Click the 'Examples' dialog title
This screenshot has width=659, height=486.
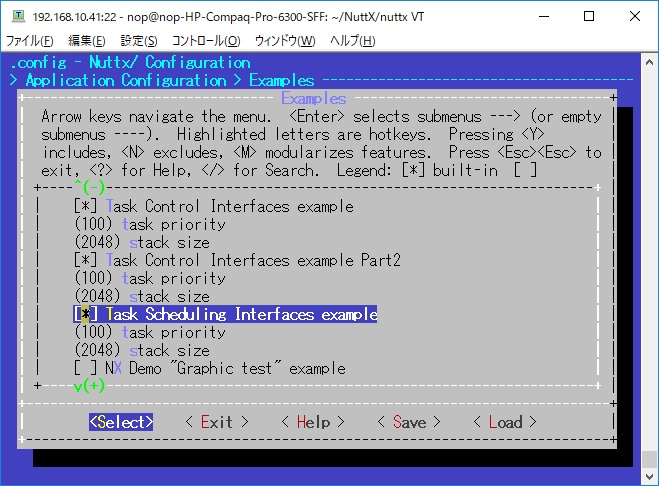pyautogui.click(x=314, y=98)
